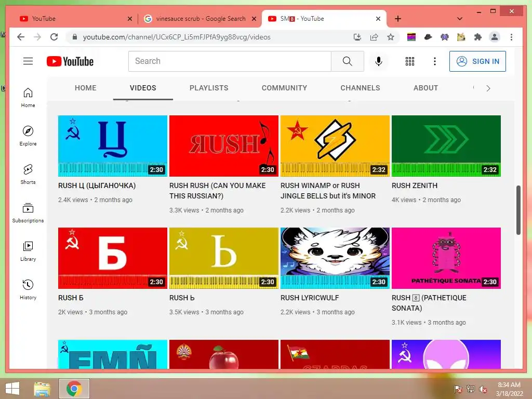532x399 pixels.
Task: Open File Explorer from taskbar
Action: pos(42,389)
